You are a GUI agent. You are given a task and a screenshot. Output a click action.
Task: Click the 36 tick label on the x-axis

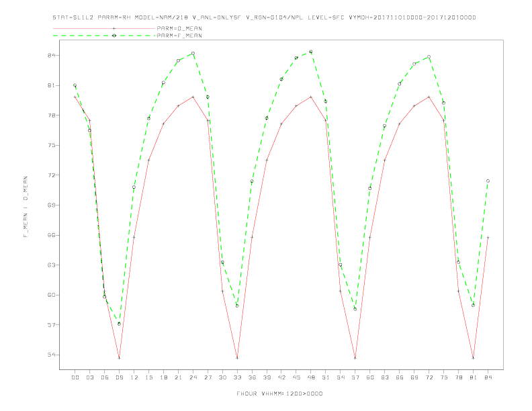pyautogui.click(x=252, y=377)
